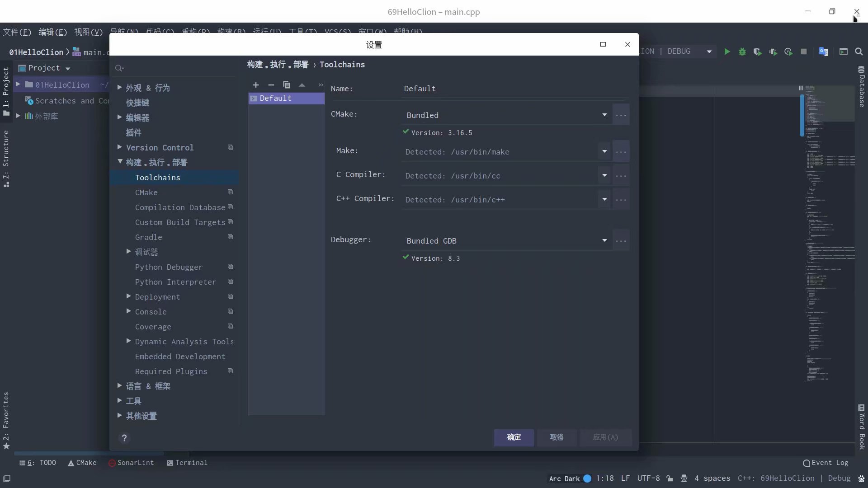The image size is (868, 488).
Task: Run with Coverage icon in main toolbar
Action: point(758,52)
